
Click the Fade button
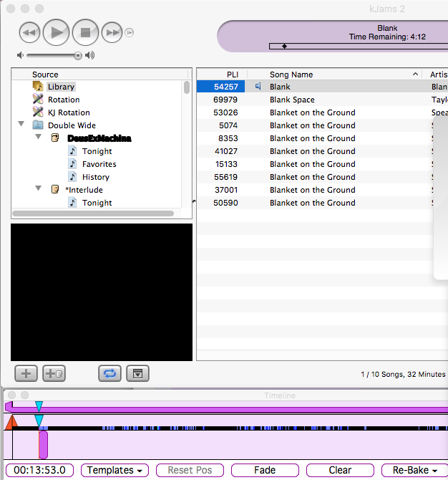265,470
